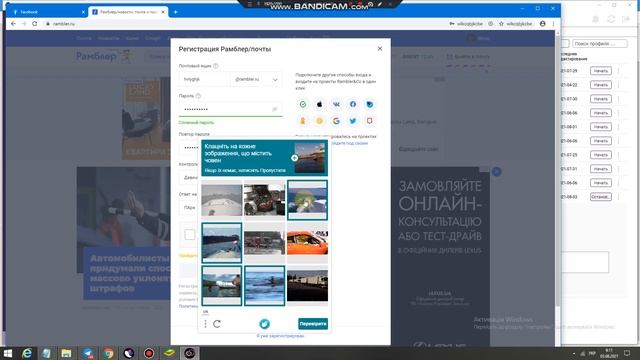Click the Facebook sign-in icon
Screen dimensions: 640x360
[x=353, y=104]
